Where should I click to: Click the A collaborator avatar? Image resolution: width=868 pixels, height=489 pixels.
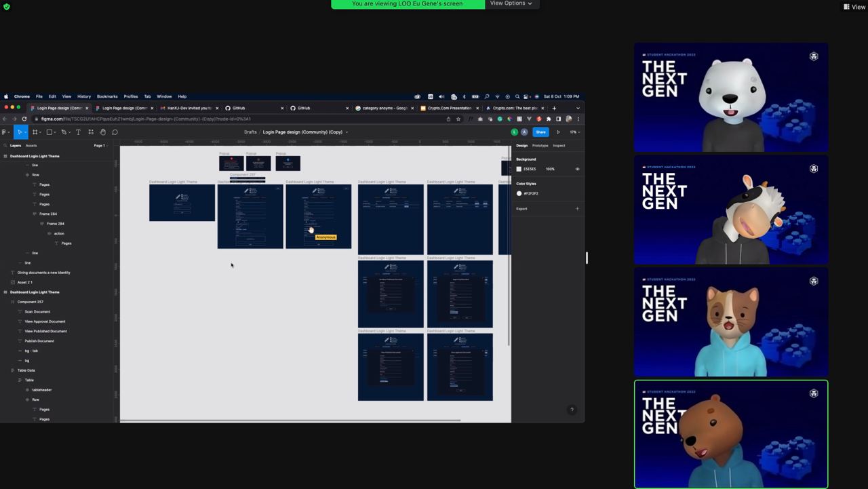pyautogui.click(x=524, y=132)
